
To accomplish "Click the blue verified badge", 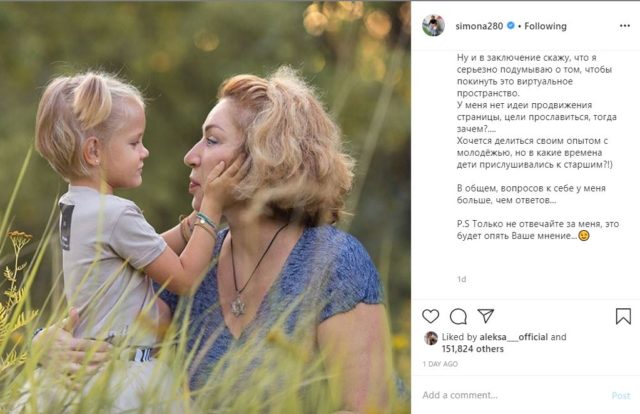I will click(x=511, y=26).
